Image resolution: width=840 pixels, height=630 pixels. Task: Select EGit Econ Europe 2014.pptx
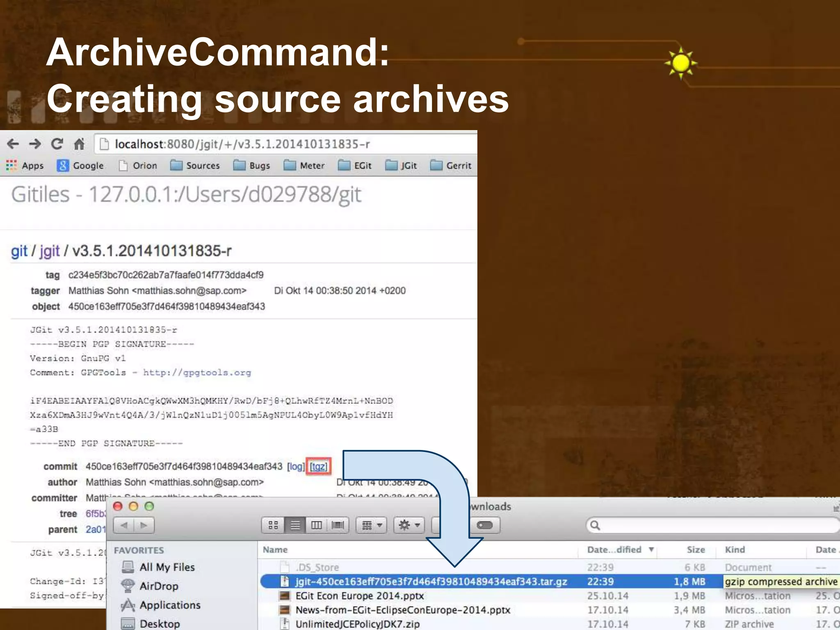pos(549,596)
